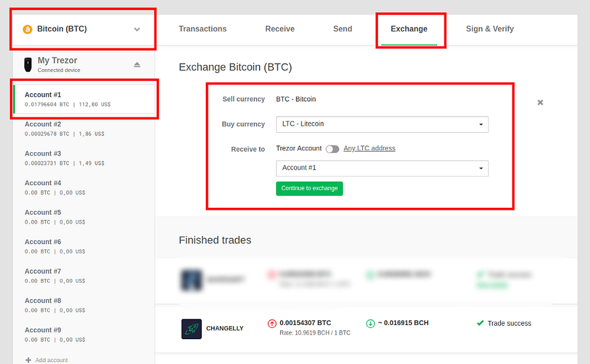Click the green down-arrow received BCH icon
This screenshot has height=364, width=590.
point(371,323)
